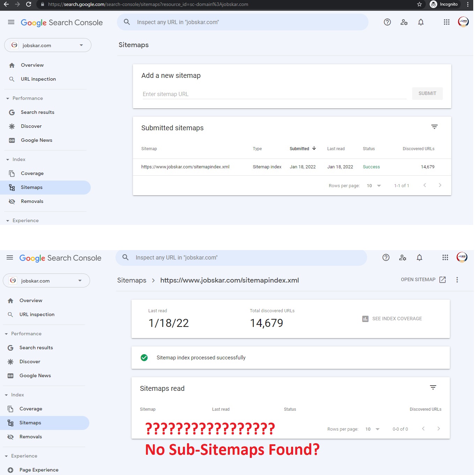476x475 pixels.
Task: Open hamburger menu on sitemapindex.xml details page
Action: [10, 257]
